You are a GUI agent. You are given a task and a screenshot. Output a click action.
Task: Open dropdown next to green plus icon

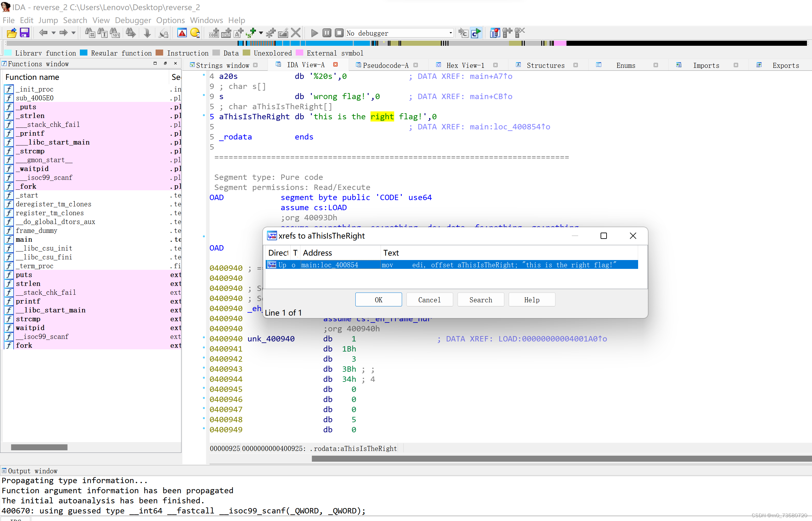pos(261,33)
